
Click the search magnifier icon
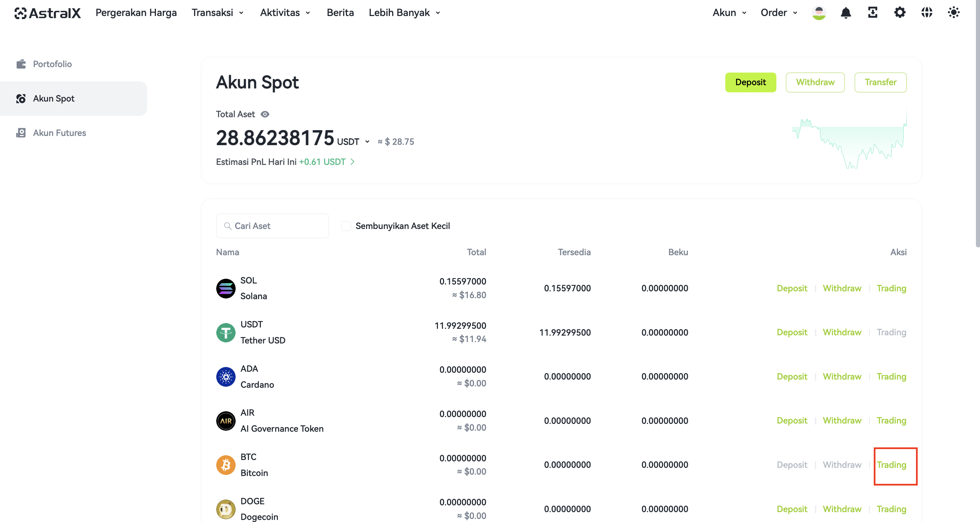227,226
